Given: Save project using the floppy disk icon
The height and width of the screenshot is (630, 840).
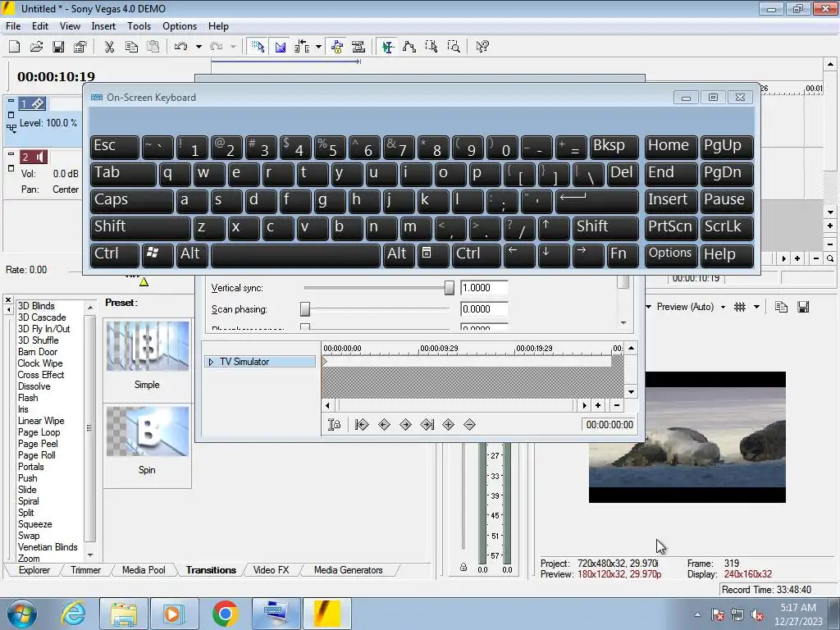Looking at the screenshot, I should coord(58,47).
